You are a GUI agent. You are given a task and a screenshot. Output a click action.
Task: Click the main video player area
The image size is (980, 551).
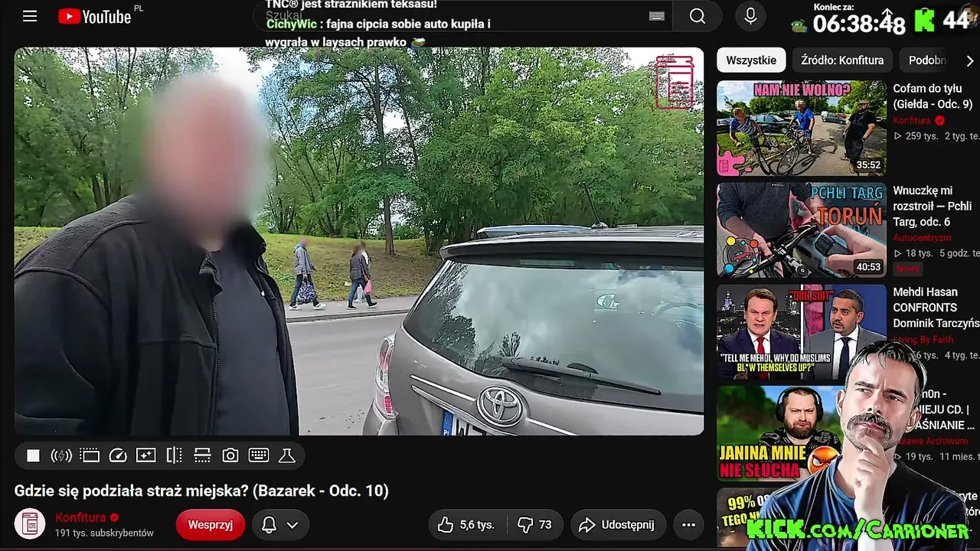click(x=359, y=242)
